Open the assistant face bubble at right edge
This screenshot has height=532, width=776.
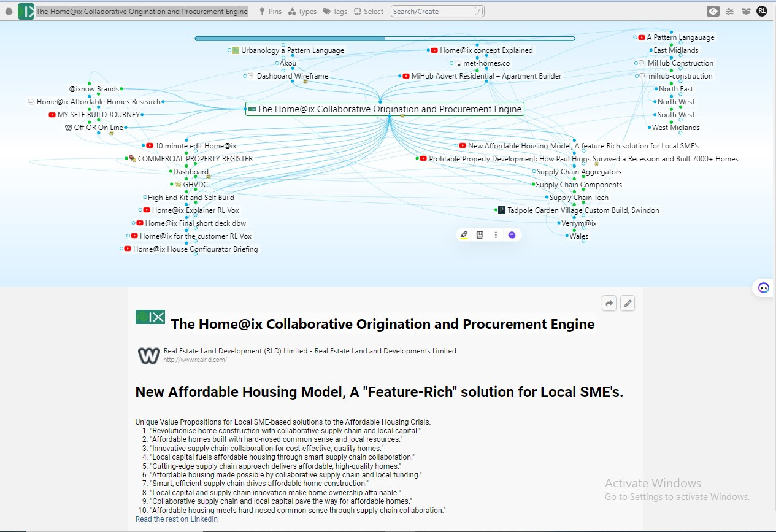(x=763, y=288)
